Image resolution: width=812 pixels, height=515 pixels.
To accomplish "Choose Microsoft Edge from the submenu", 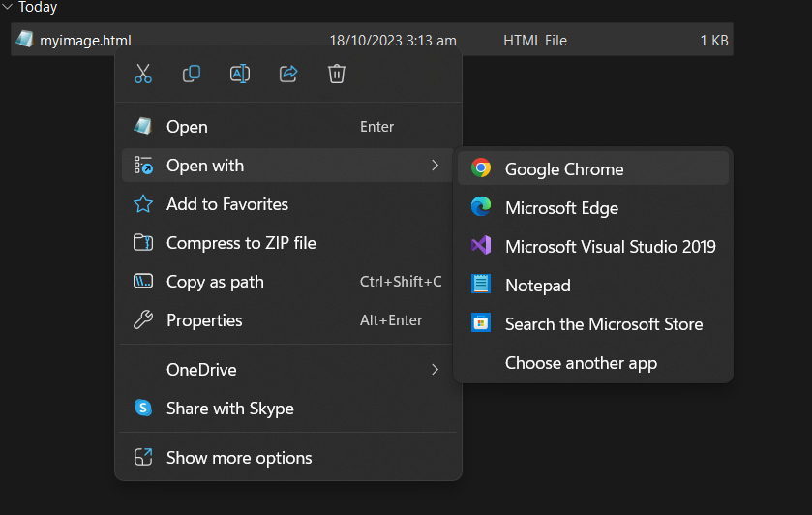I will pos(561,208).
